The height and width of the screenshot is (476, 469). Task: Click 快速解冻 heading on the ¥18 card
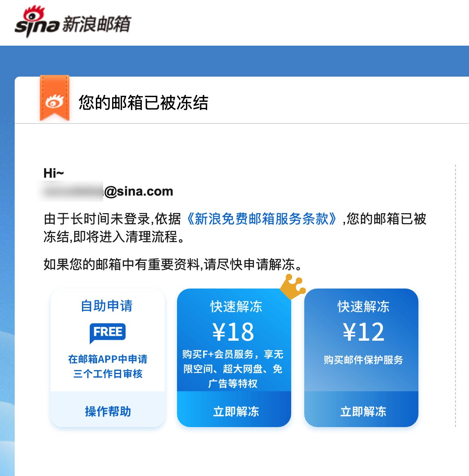pyautogui.click(x=236, y=306)
